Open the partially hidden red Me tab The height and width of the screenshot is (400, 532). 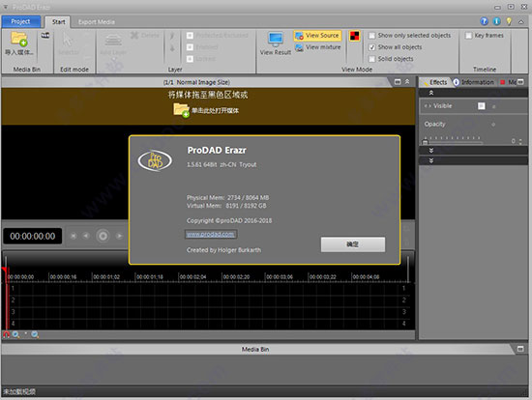point(508,82)
